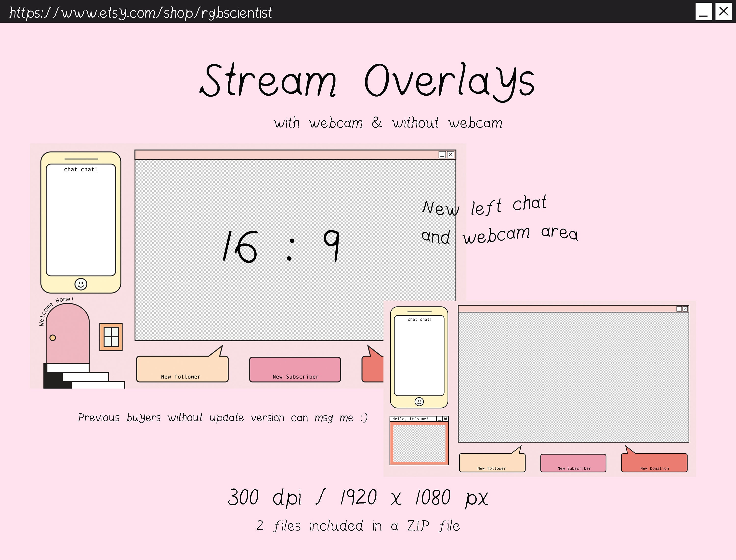Minimize the browser window in the top bar
Viewport: 736px width, 560px height.
704,12
